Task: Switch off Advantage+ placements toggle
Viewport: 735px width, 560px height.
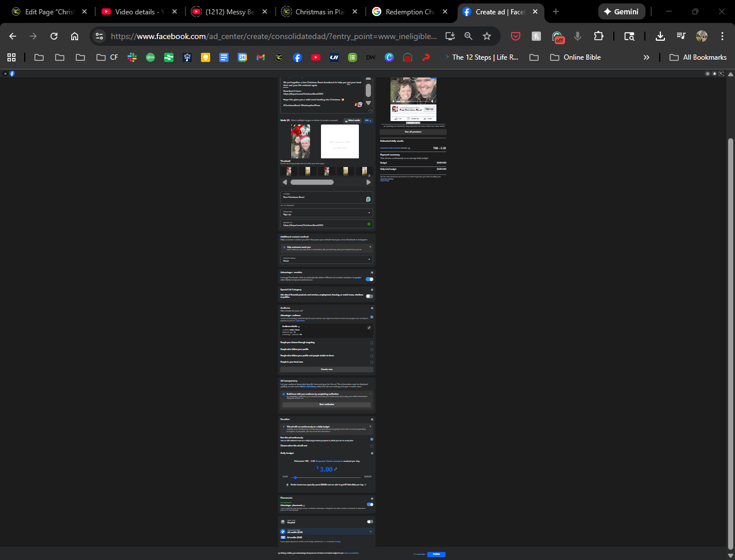Action: (370, 504)
